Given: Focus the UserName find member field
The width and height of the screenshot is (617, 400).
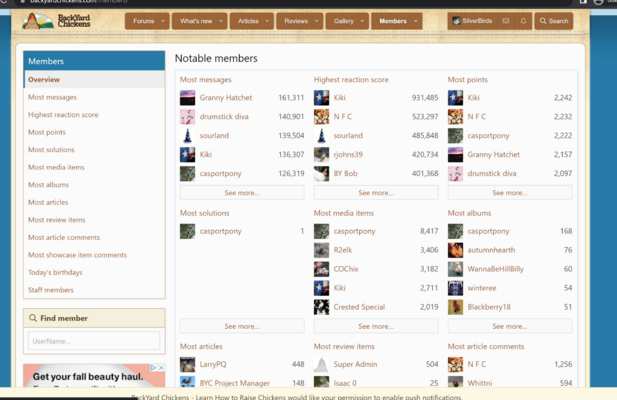Looking at the screenshot, I should click(x=94, y=341).
